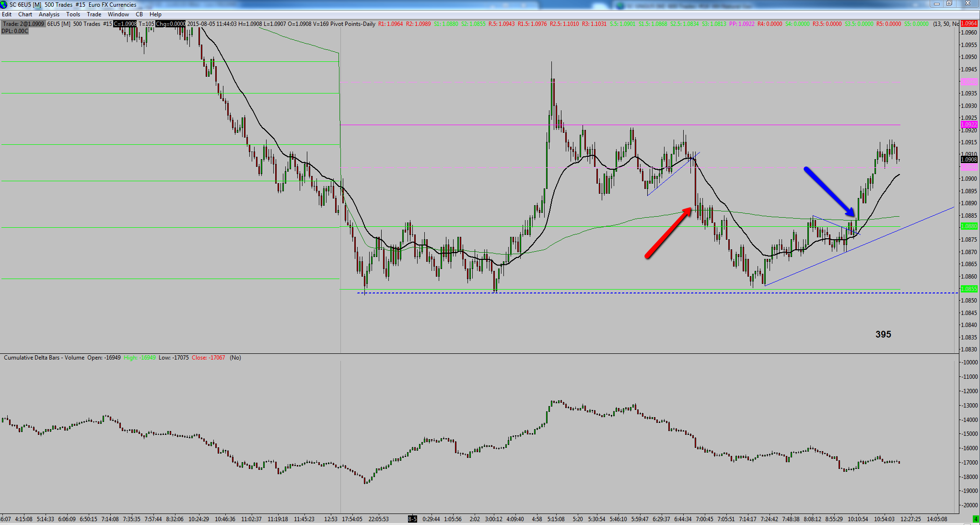Click the R2.5: 1.1010 pivot value

pos(564,23)
